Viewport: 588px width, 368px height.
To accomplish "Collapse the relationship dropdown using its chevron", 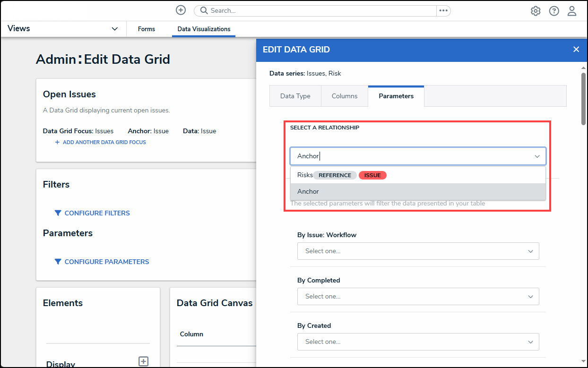I will pos(537,156).
